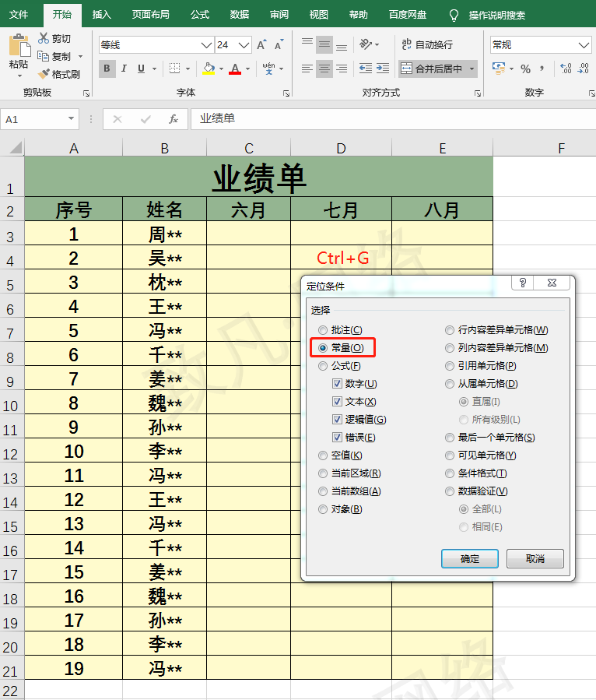Select the 对象(B) radio option
596x700 pixels.
[x=323, y=509]
